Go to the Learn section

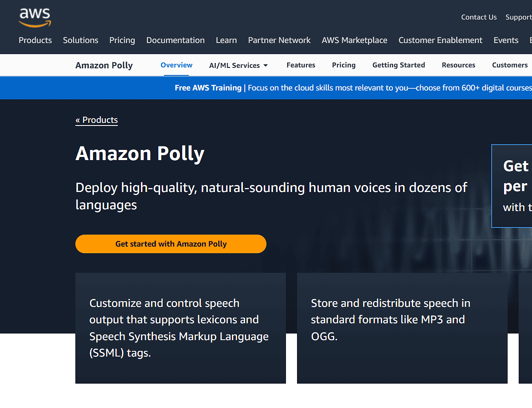click(226, 40)
